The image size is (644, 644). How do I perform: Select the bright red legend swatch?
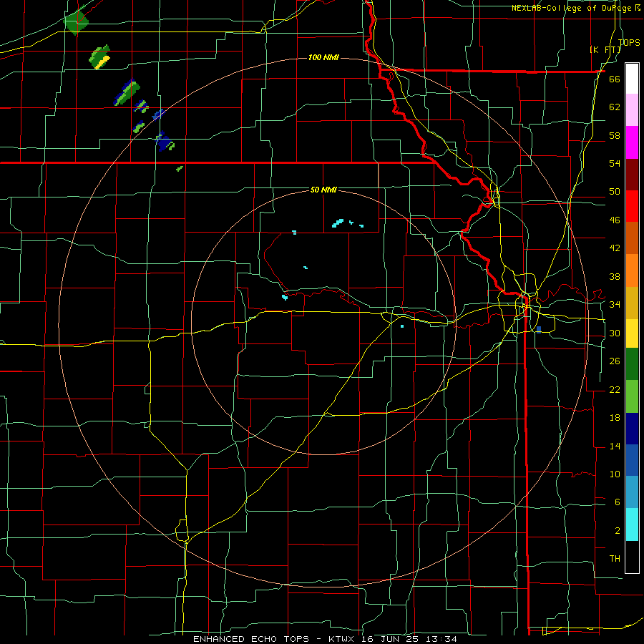(632, 206)
